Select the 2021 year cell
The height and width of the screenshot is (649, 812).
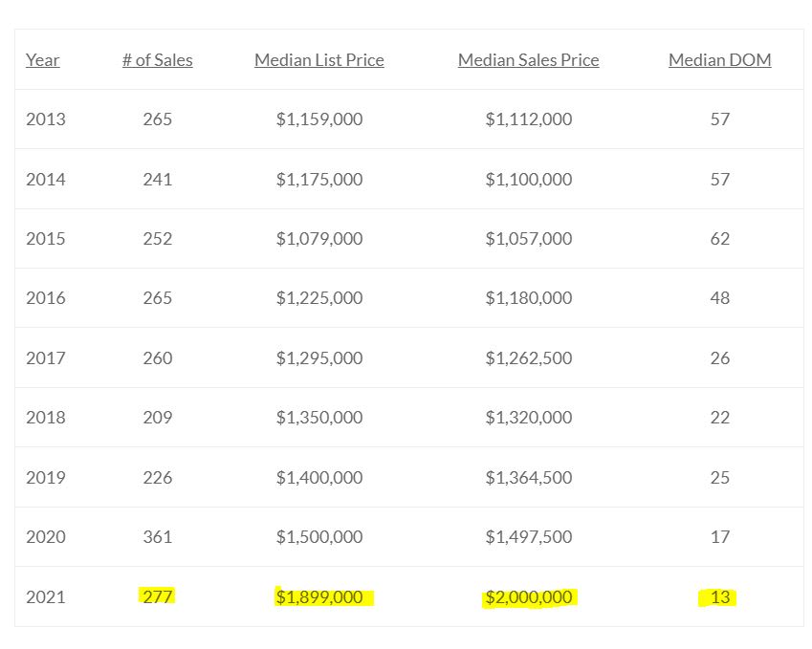(46, 597)
